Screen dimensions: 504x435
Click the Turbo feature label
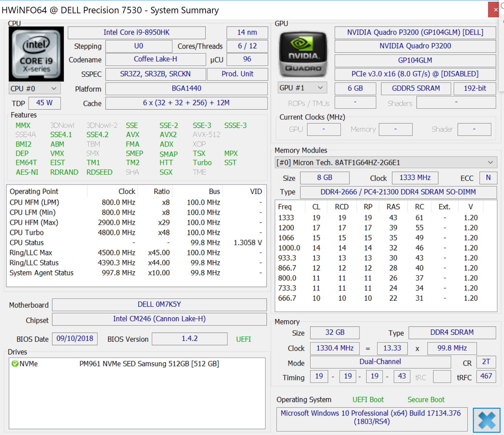coord(202,163)
